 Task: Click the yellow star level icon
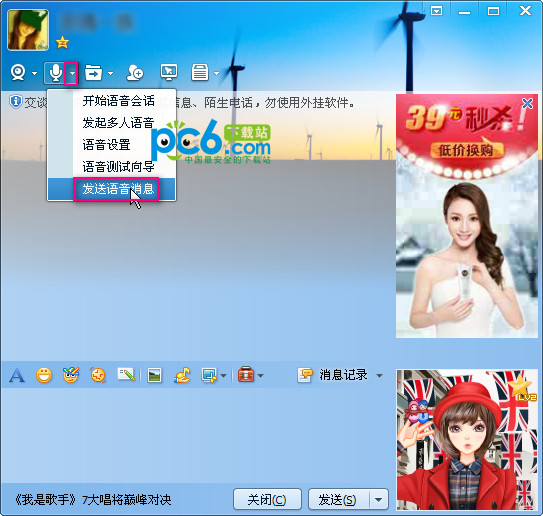(x=62, y=42)
